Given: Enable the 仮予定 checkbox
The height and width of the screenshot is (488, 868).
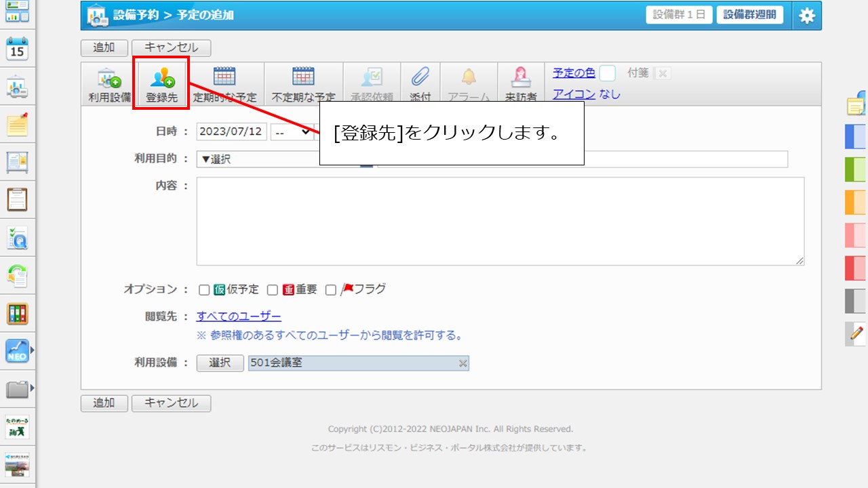Looking at the screenshot, I should click(x=204, y=289).
